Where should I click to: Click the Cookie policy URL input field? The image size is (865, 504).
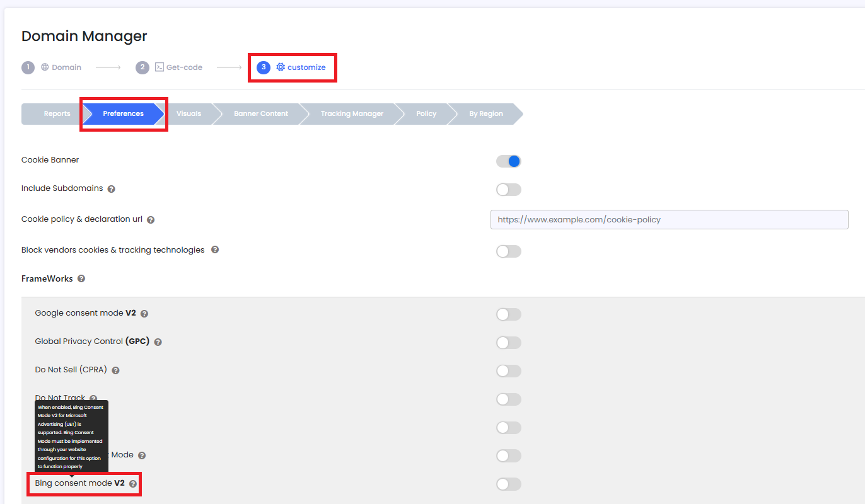tap(669, 220)
